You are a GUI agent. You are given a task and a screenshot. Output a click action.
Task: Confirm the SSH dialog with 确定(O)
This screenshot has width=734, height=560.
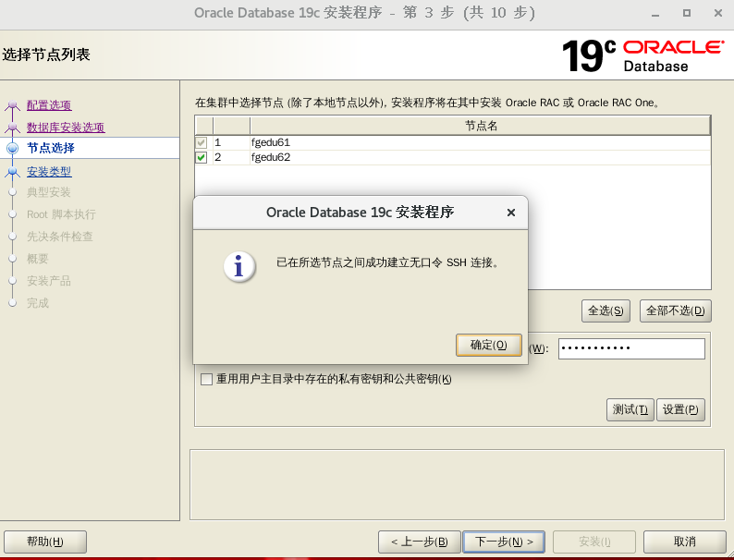488,345
